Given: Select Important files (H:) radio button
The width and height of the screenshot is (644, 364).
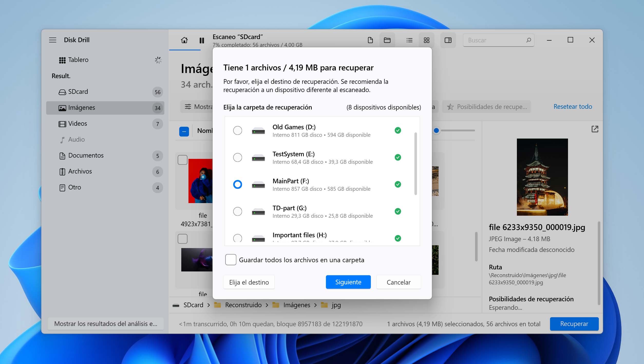Looking at the screenshot, I should [238, 238].
